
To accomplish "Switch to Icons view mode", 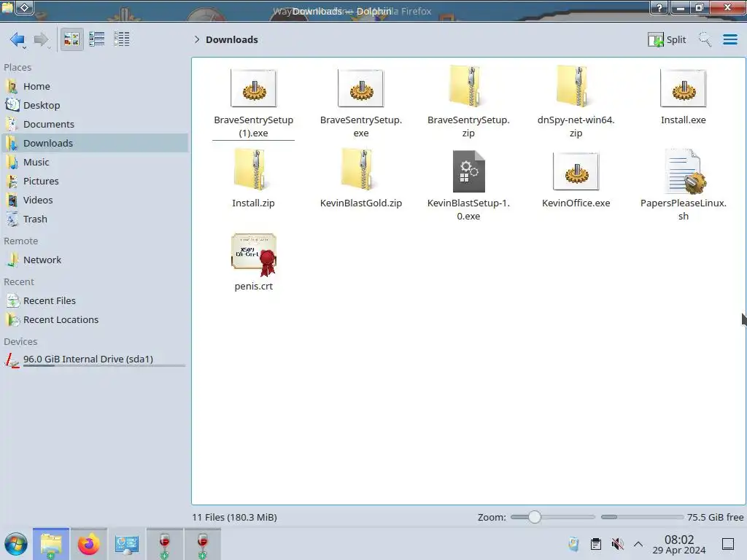I will (72, 39).
